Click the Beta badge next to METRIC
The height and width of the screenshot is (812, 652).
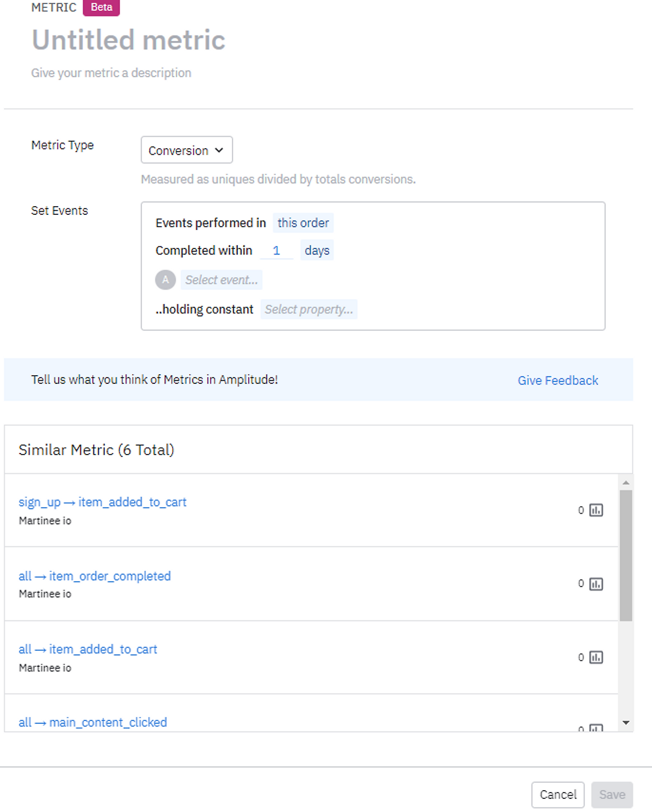pos(101,8)
